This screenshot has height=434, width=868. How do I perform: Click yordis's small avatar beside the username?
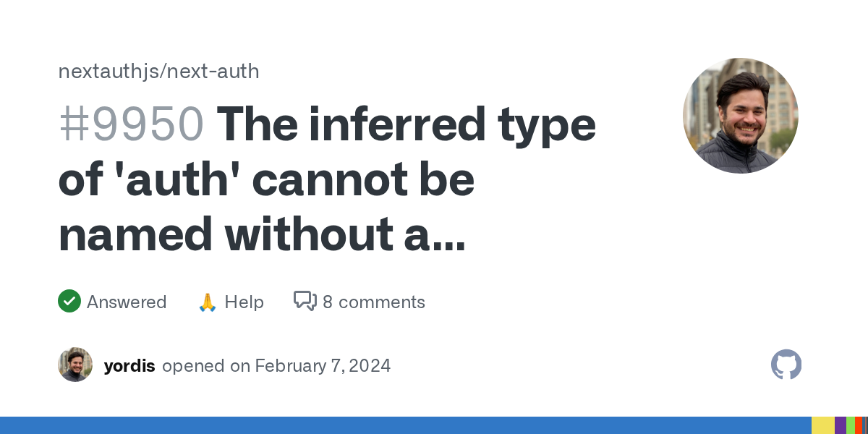pos(75,365)
